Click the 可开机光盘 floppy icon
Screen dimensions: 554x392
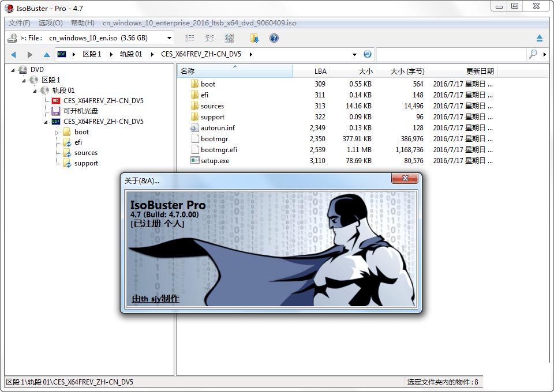click(56, 111)
